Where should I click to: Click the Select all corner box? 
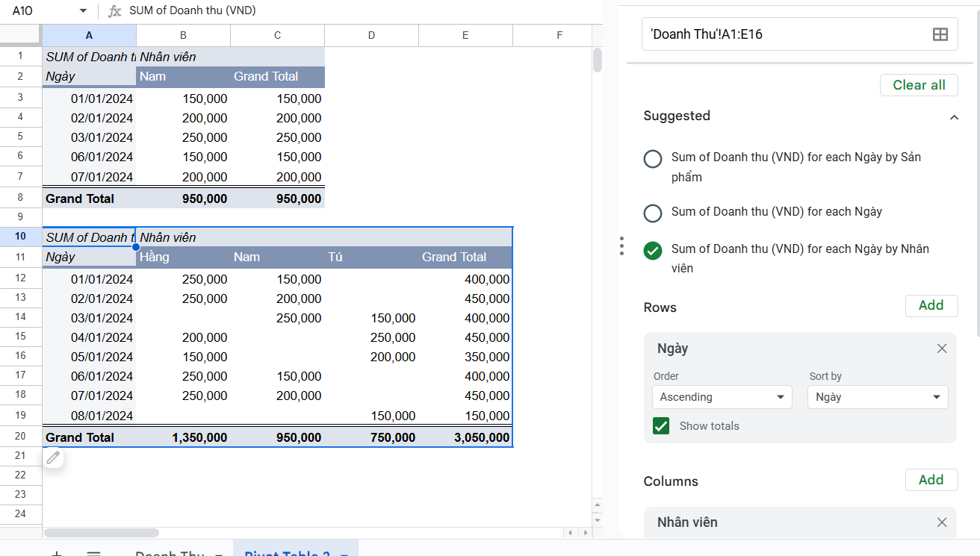pos(21,35)
